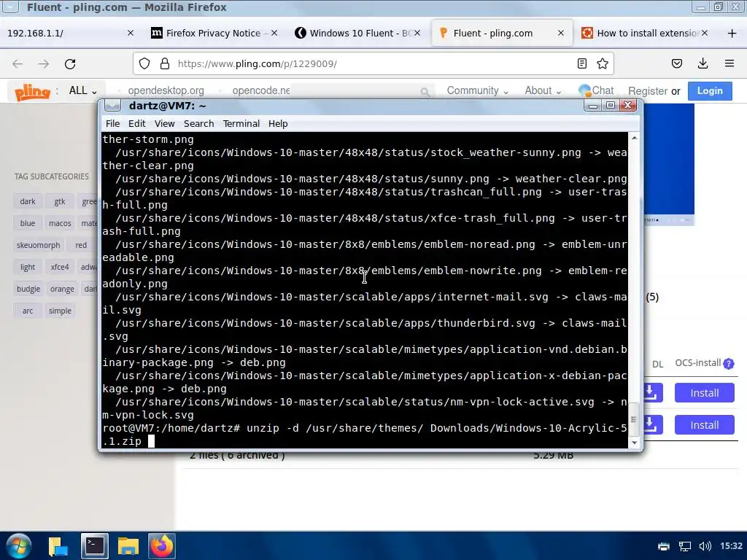The height and width of the screenshot is (560, 747).
Task: Open the terminal Edit menu
Action: [x=136, y=124]
